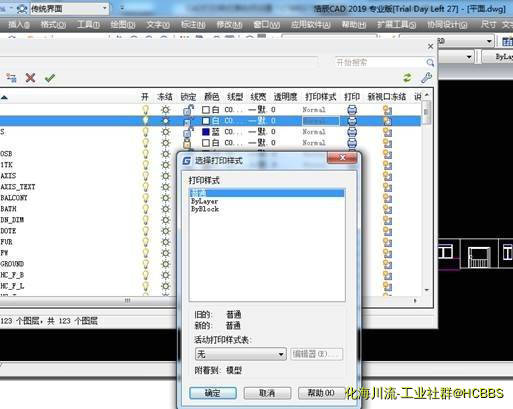Click the red X delete layer icon
The height and width of the screenshot is (409, 513).
[x=30, y=78]
